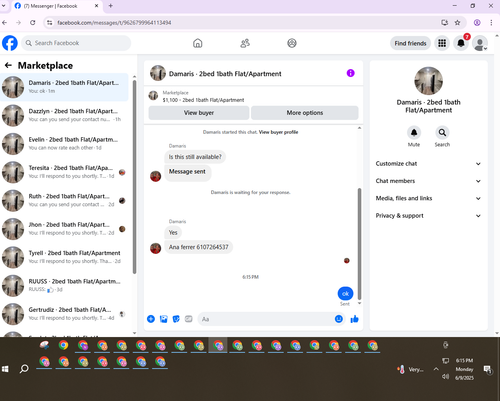This screenshot has height=401, width=500.
Task: Open the account profile avatar menu
Action: tap(480, 43)
